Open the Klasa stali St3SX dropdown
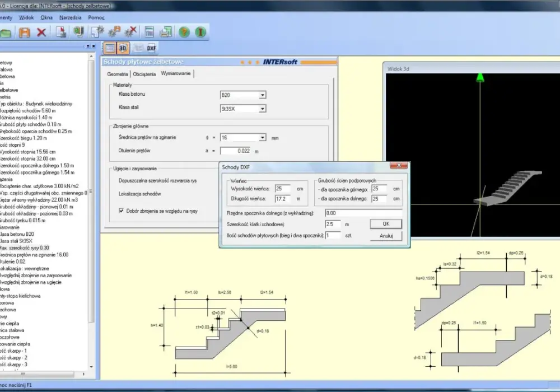Screen dimensions: 560x392 (x=262, y=109)
